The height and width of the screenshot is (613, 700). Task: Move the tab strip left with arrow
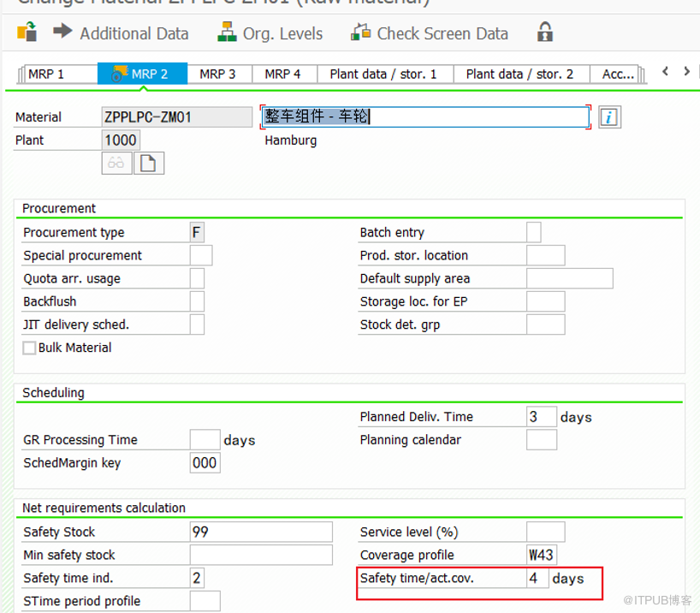point(665,71)
